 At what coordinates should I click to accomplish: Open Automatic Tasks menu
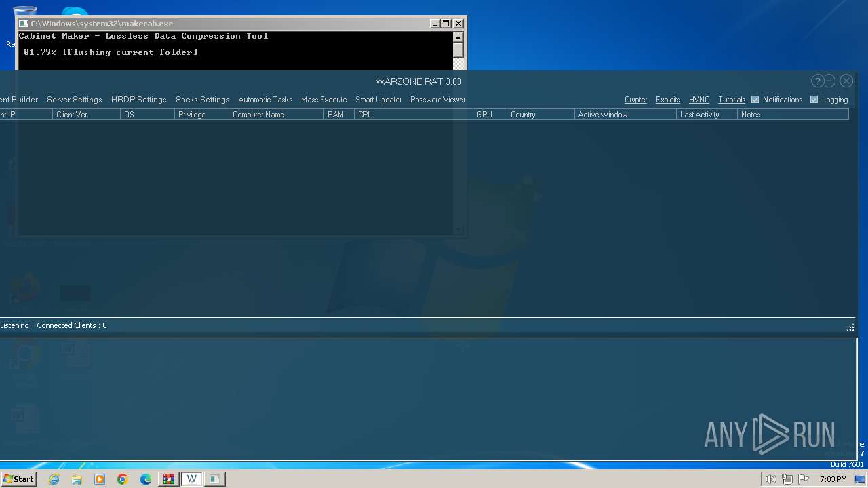pyautogui.click(x=265, y=100)
